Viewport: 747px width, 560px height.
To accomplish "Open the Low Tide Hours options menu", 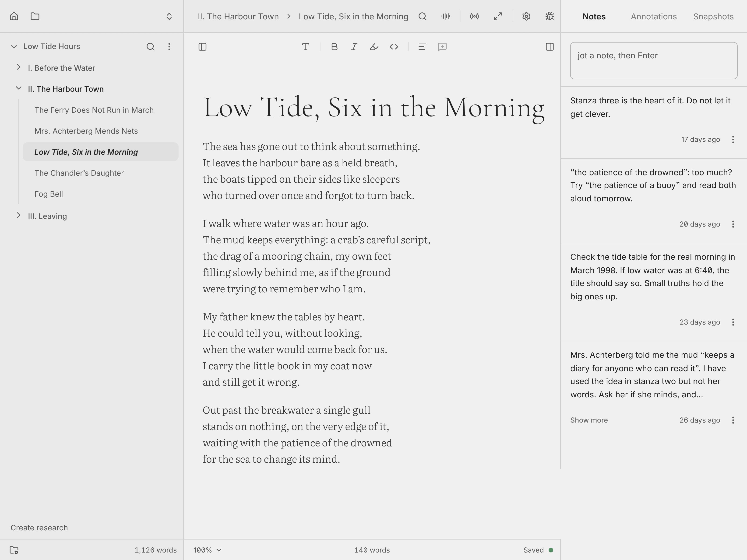I will pos(169,47).
